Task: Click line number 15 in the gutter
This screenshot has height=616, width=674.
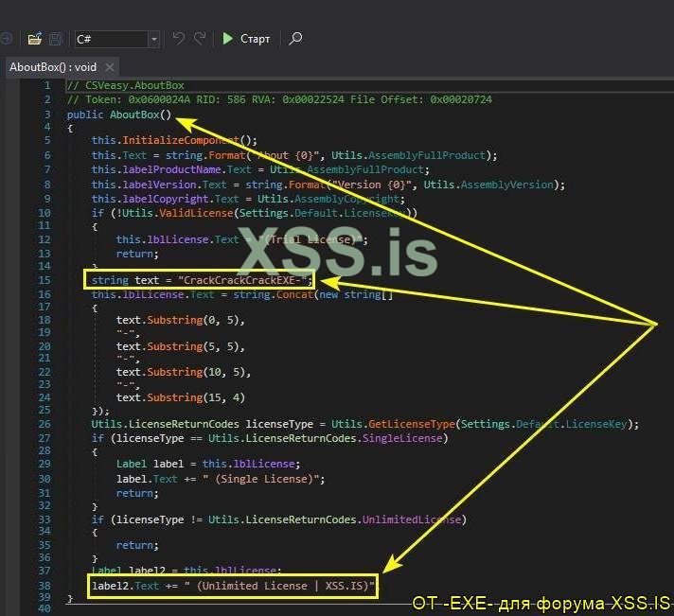Action: (44, 280)
